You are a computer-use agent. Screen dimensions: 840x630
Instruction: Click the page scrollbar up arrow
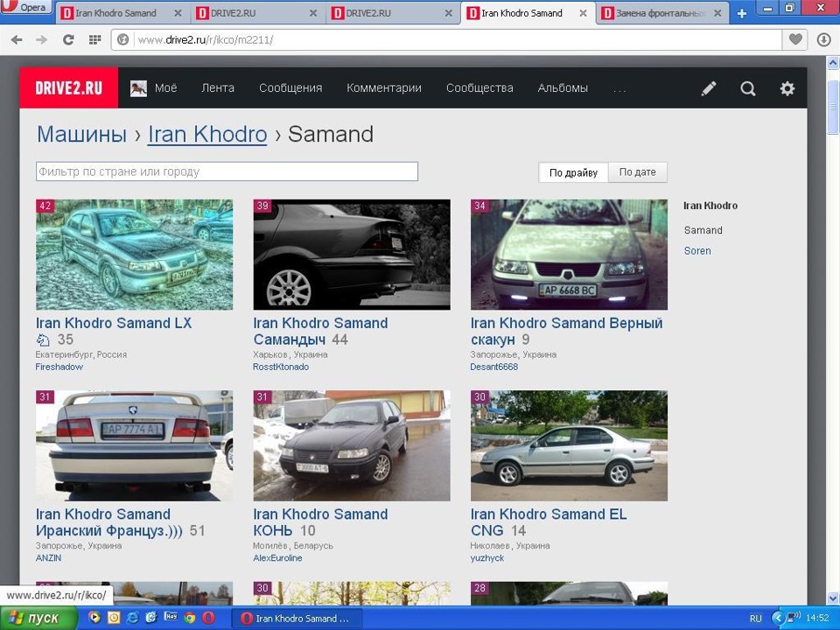833,63
